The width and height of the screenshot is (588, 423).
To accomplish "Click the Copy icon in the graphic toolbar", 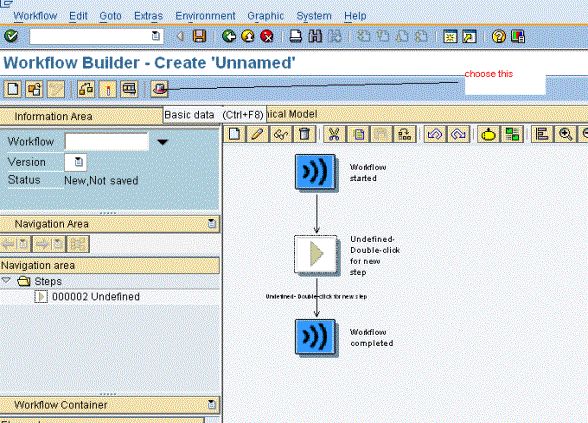I will tap(358, 134).
